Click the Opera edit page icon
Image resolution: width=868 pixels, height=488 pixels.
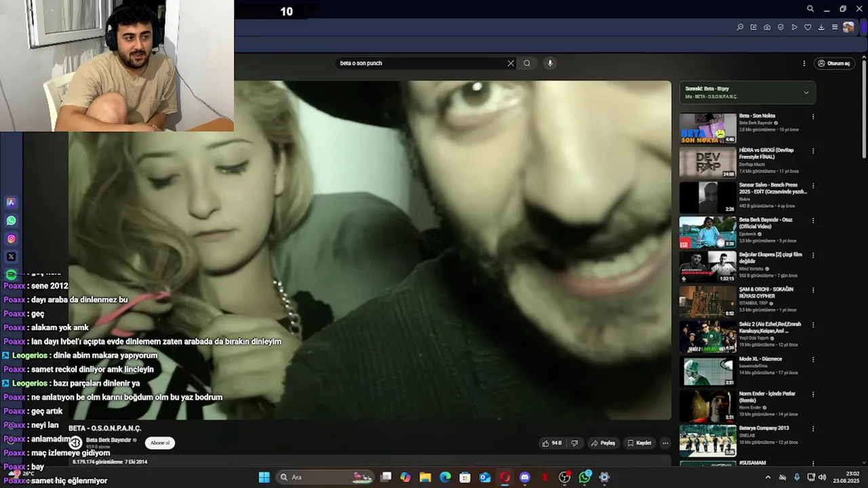click(x=753, y=27)
